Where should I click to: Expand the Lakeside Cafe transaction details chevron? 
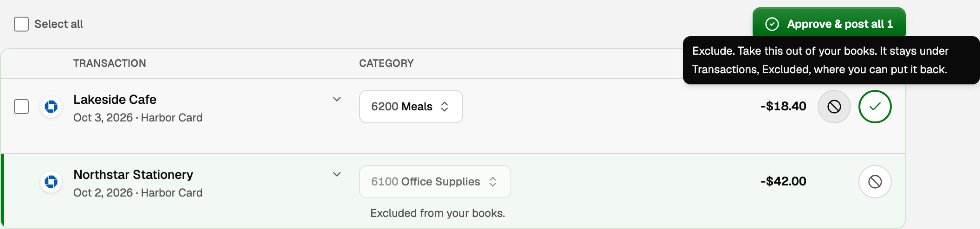click(337, 99)
